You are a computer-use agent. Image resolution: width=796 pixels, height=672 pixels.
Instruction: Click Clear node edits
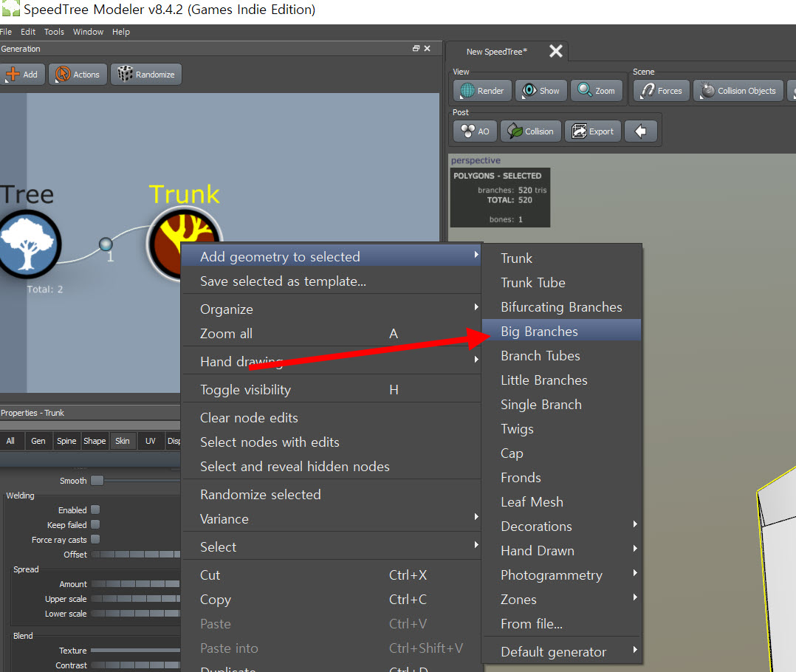[x=331, y=418]
